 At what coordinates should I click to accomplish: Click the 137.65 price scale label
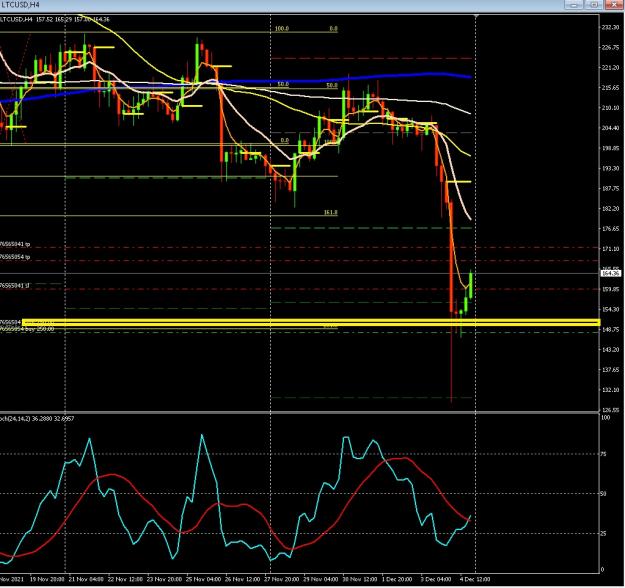click(610, 370)
